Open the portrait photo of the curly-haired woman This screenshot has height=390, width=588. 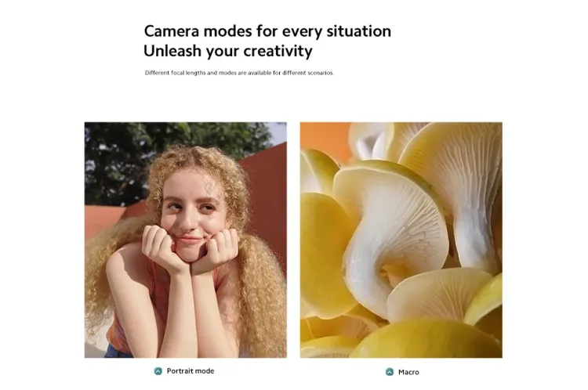pos(186,240)
